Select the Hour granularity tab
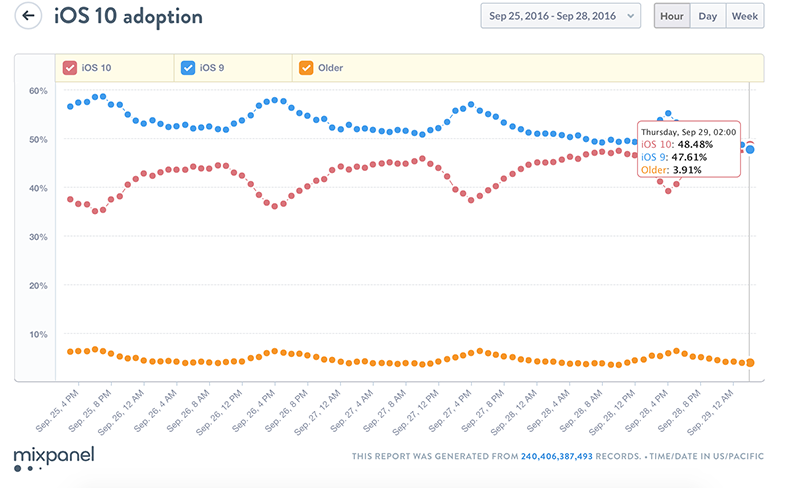The image size is (800, 488). 672,16
